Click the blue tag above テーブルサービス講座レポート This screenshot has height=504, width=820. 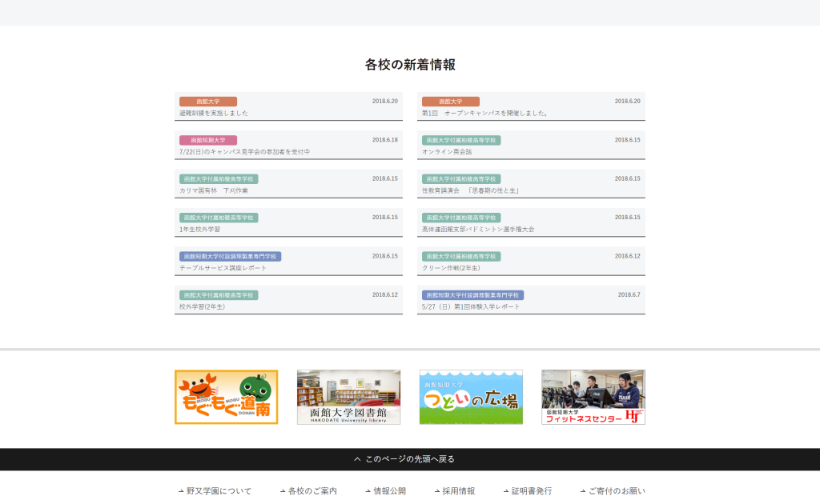click(230, 257)
